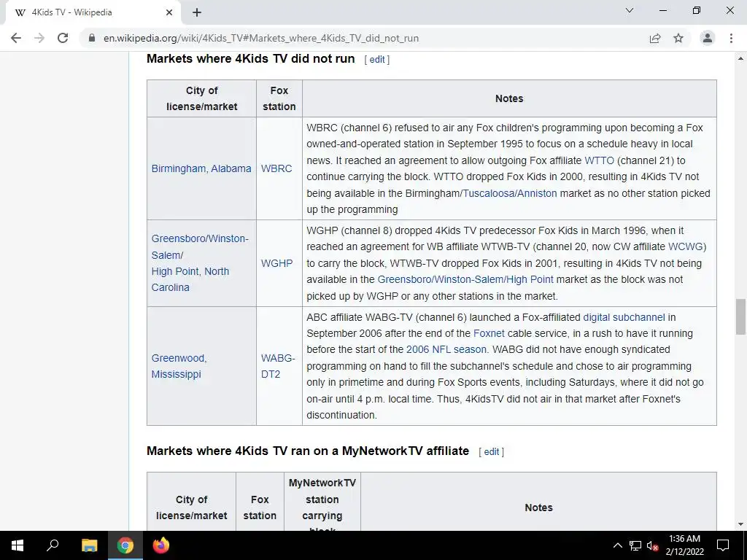Follow the WTTO link
747x560 pixels.
600,160
